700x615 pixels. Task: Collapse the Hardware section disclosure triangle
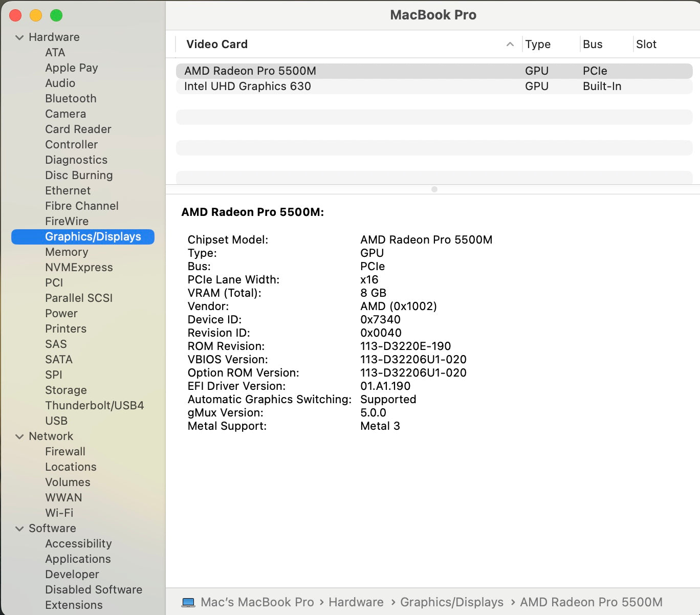coord(19,37)
